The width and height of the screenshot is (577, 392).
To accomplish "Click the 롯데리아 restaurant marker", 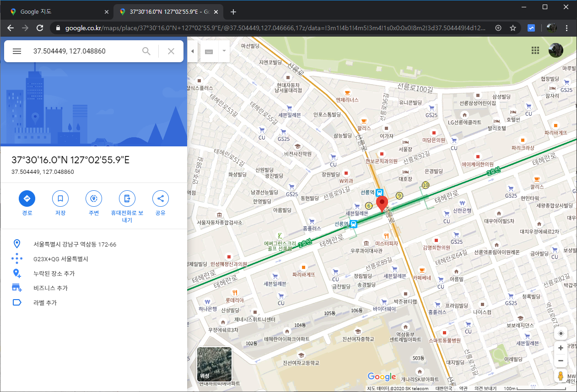I will [x=235, y=292].
